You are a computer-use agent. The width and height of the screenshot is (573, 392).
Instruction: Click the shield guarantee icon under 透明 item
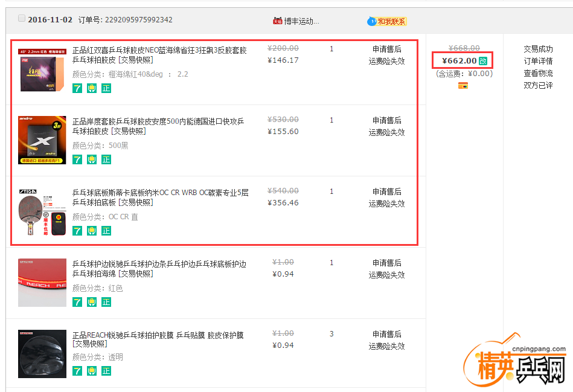click(x=92, y=371)
